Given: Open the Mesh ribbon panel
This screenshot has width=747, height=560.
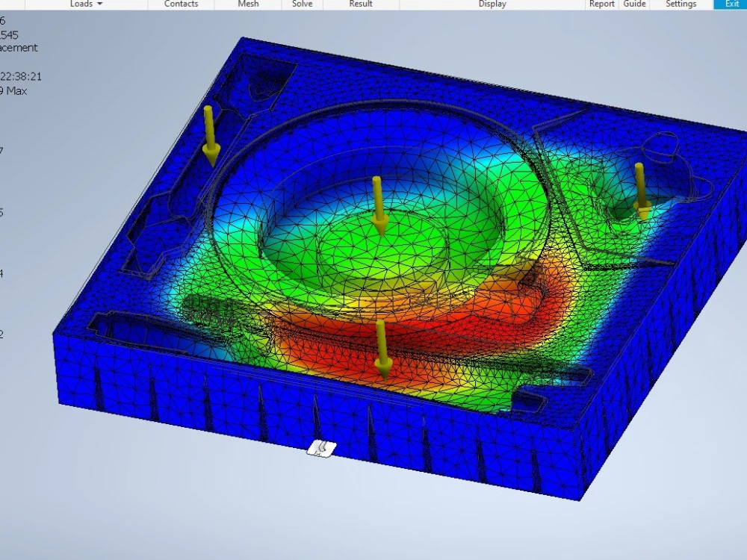Looking at the screenshot, I should 248,4.
